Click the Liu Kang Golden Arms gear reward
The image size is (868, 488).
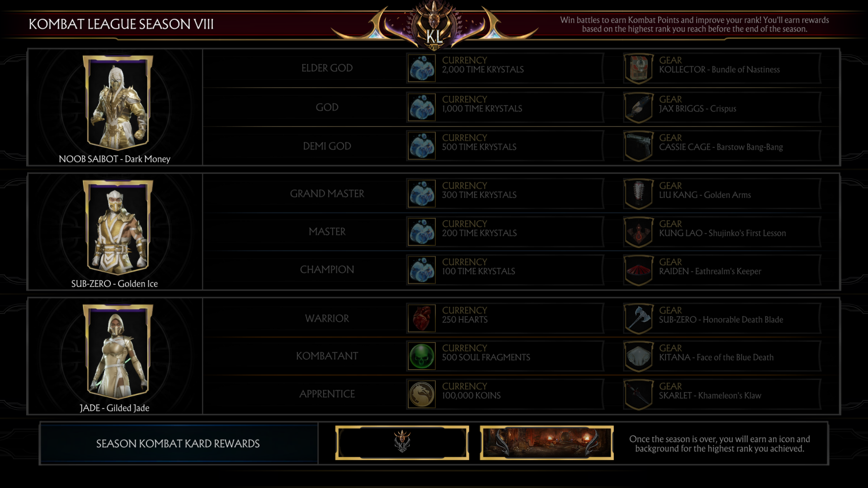(722, 193)
